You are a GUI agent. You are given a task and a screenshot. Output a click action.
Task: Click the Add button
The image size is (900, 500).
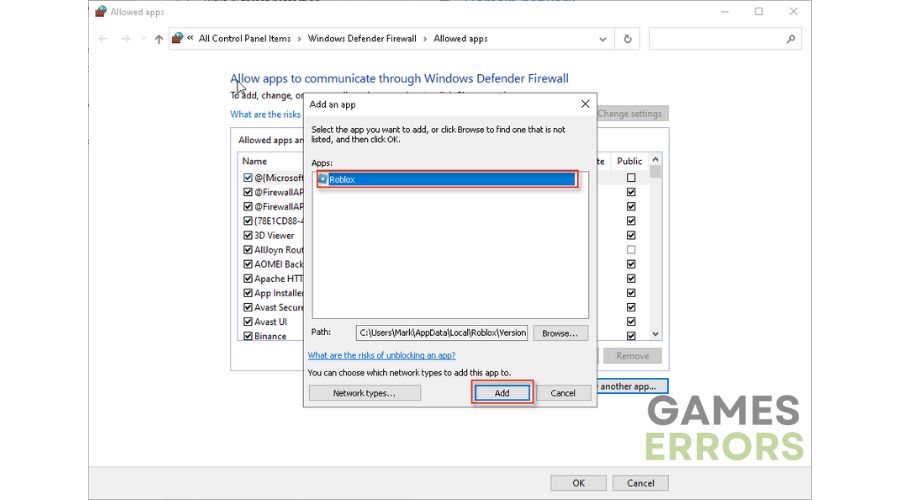coord(502,393)
